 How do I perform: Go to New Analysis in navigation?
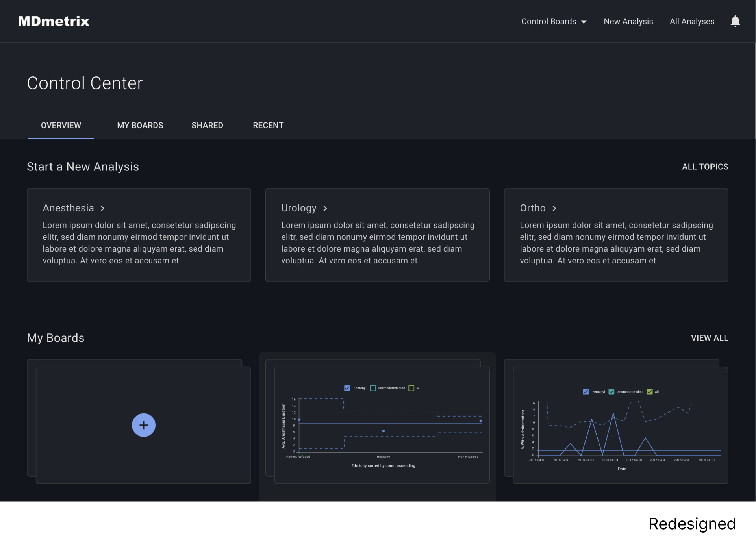click(628, 22)
